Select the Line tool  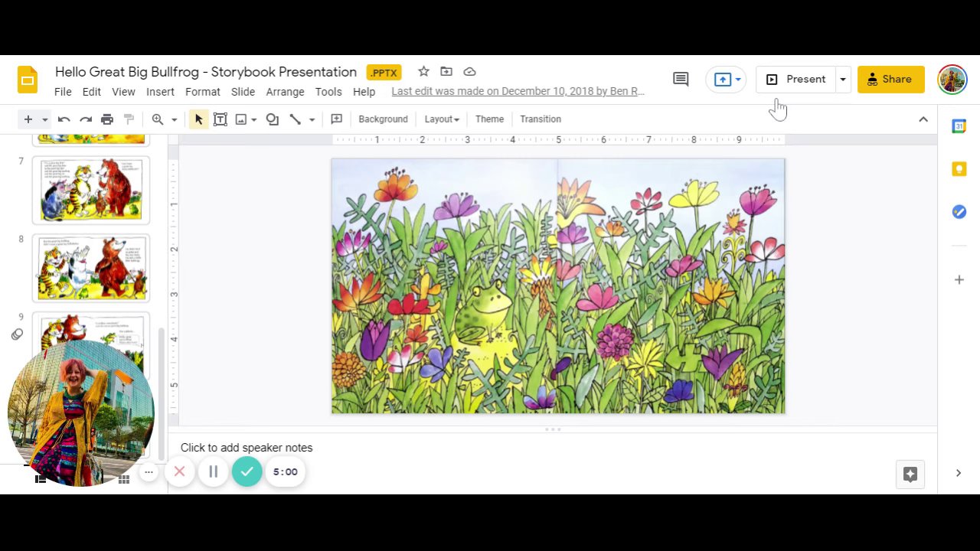[x=296, y=119]
